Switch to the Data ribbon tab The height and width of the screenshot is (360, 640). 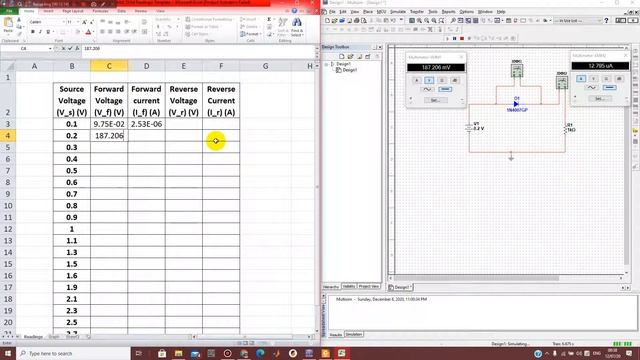pos(122,11)
